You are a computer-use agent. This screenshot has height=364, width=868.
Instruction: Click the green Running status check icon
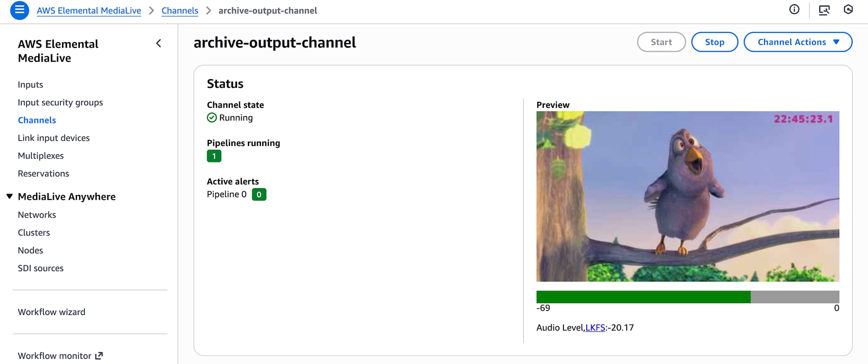[x=212, y=118]
